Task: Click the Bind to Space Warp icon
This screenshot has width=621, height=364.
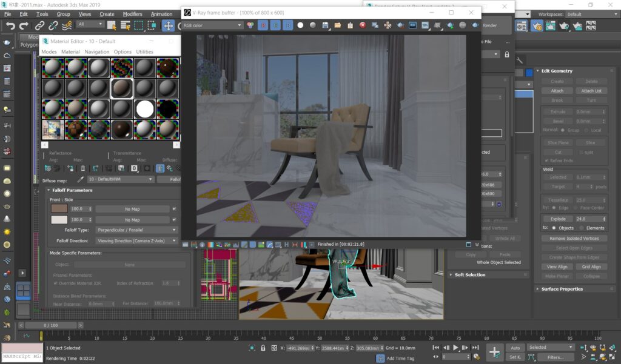Action: coord(67,25)
